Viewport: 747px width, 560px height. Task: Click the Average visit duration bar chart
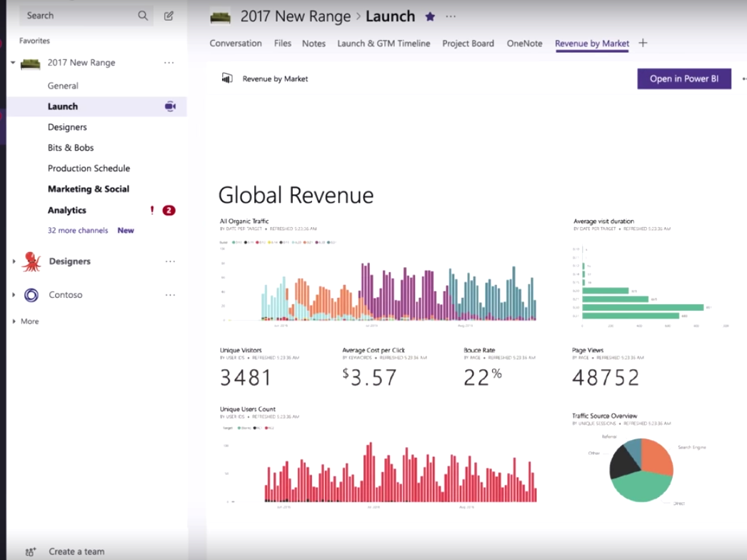tap(651, 287)
